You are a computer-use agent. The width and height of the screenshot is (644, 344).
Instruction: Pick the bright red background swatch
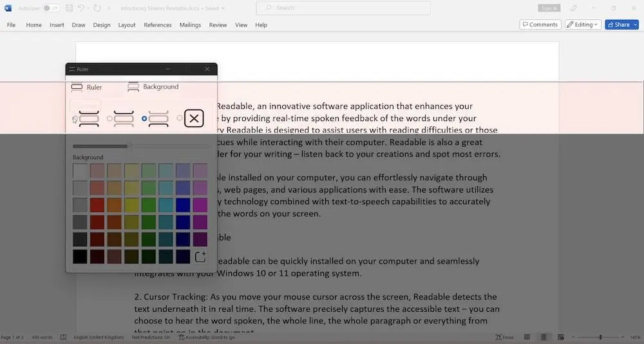97,205
